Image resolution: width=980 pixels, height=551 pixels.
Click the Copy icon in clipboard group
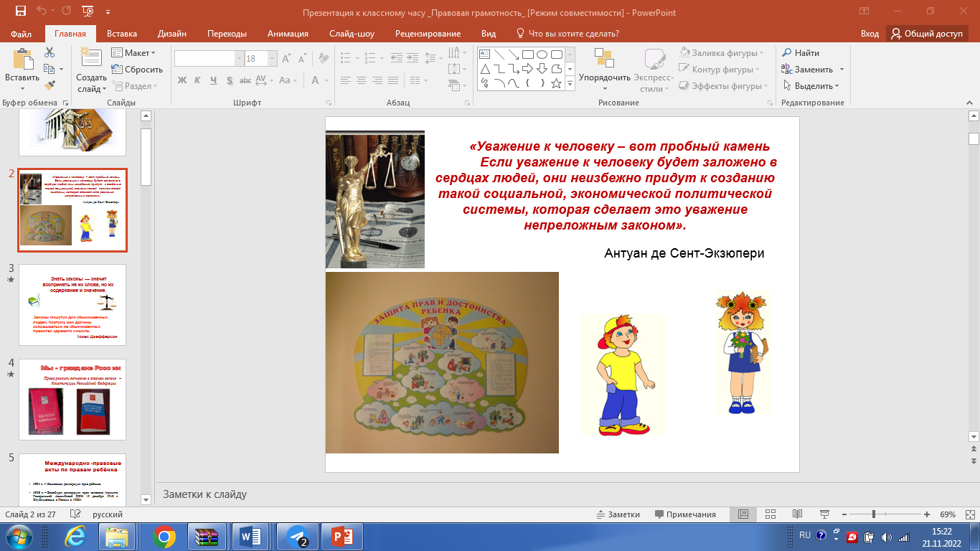pos(48,69)
